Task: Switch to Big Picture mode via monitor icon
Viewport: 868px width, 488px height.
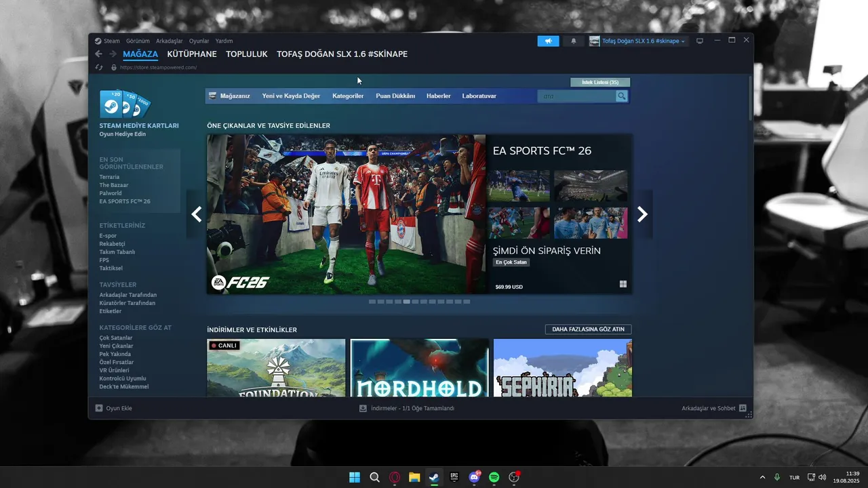Action: [700, 41]
